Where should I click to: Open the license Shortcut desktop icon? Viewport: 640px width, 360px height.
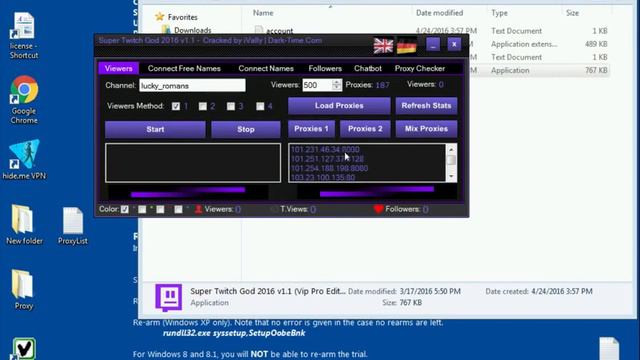click(x=24, y=36)
